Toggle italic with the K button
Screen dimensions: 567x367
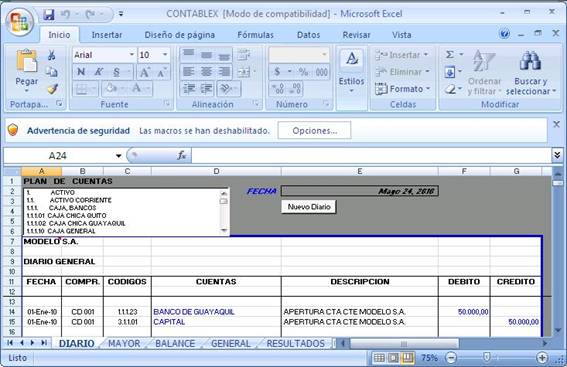tap(98, 72)
